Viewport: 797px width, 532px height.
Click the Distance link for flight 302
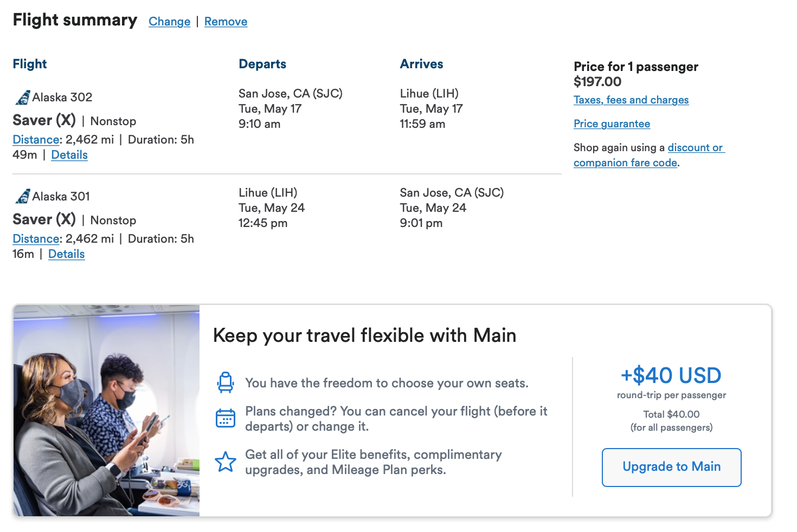pos(36,140)
